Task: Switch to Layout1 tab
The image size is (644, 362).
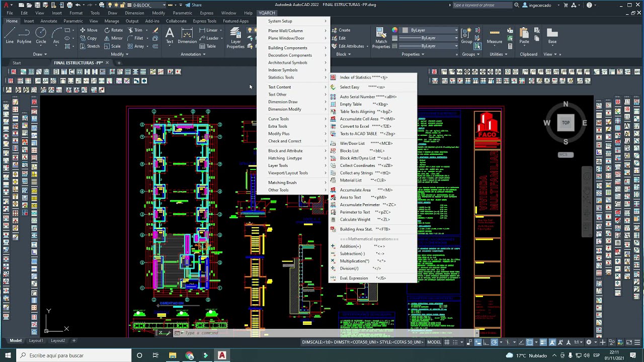Action: (36, 340)
